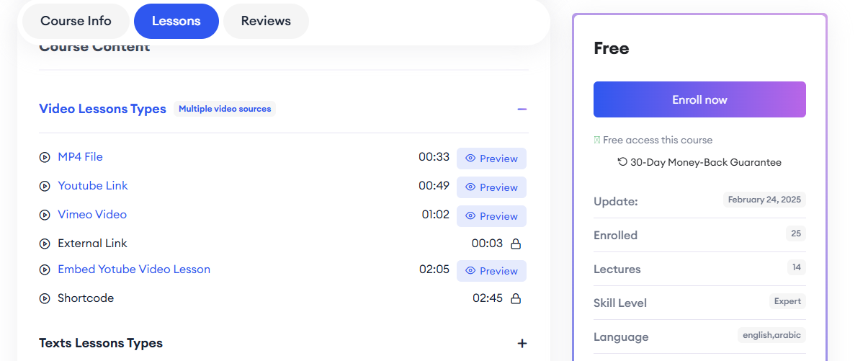Select the Lessons tab
The height and width of the screenshot is (361, 868).
click(x=176, y=21)
